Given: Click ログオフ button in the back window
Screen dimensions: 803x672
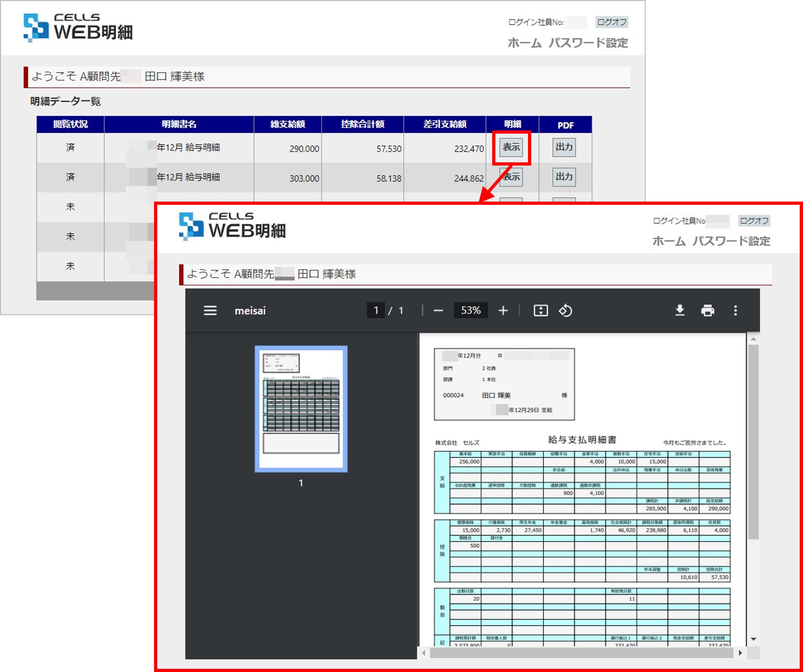Looking at the screenshot, I should 611,22.
